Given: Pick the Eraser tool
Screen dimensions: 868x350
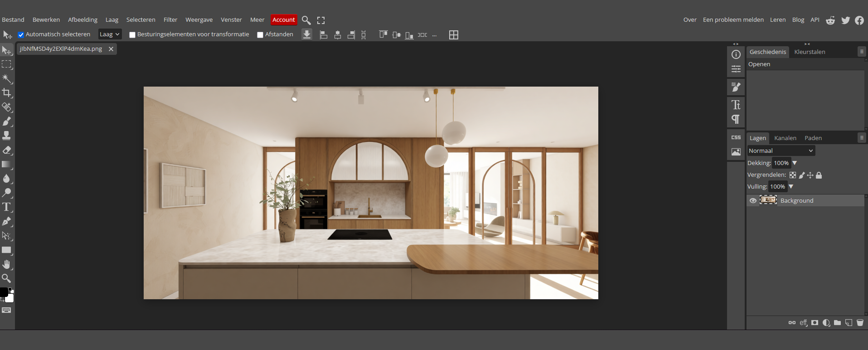Looking at the screenshot, I should coord(6,150).
